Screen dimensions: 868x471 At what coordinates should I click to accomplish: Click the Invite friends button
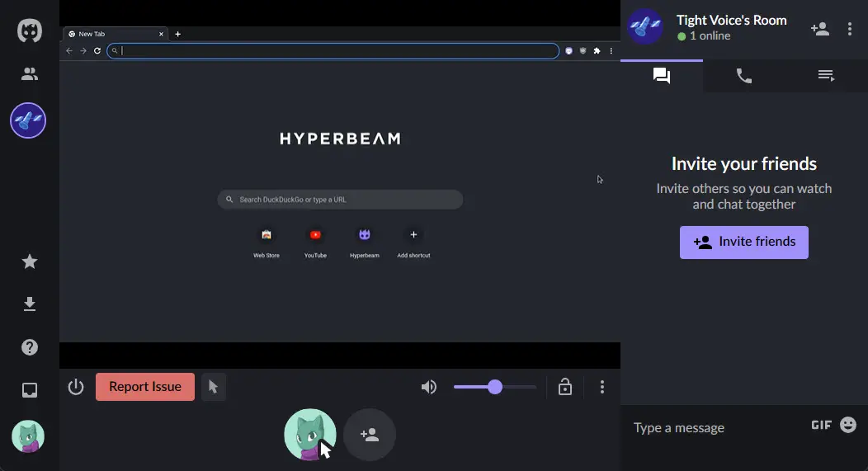tap(744, 243)
